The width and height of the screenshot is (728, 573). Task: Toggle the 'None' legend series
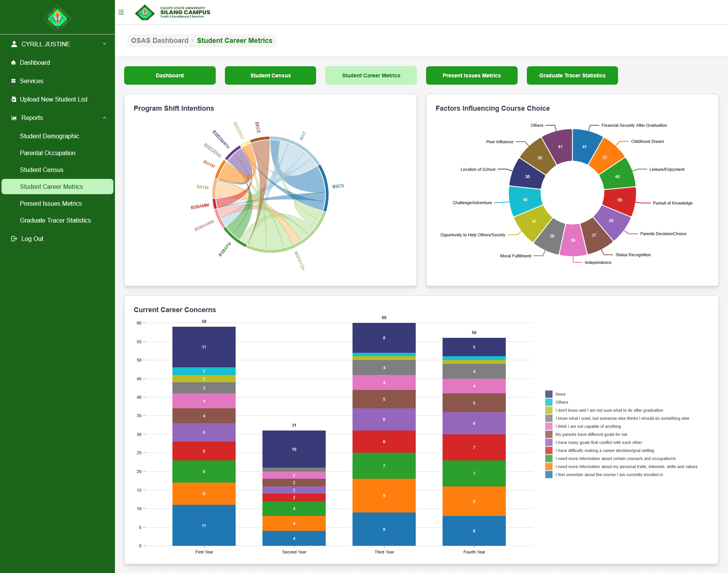(560, 394)
